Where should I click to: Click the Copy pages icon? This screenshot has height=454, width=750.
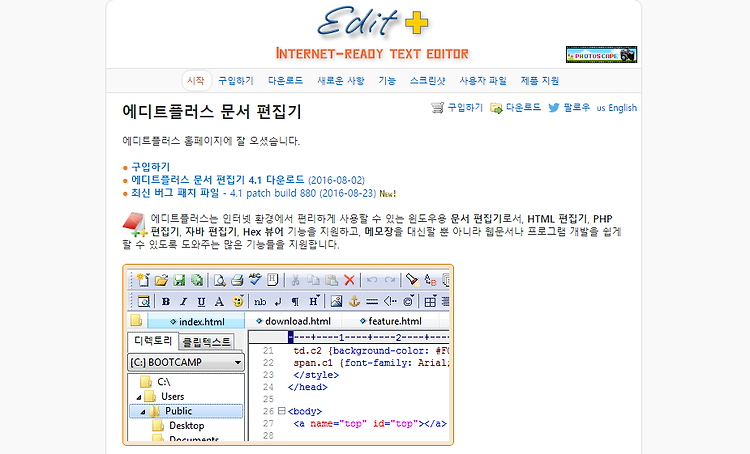[x=313, y=280]
